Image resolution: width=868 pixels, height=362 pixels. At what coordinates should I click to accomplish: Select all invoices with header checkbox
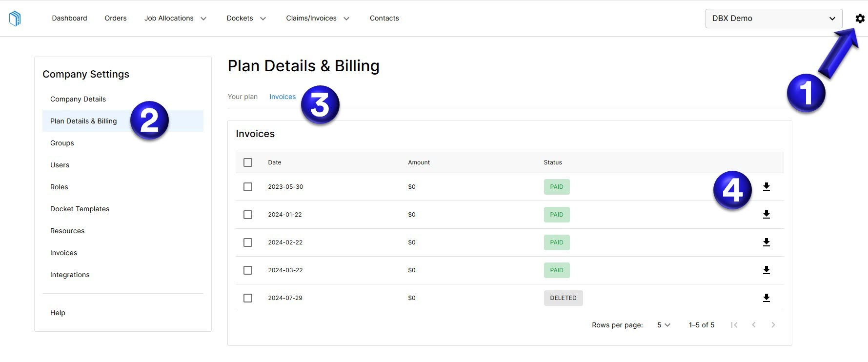click(248, 162)
